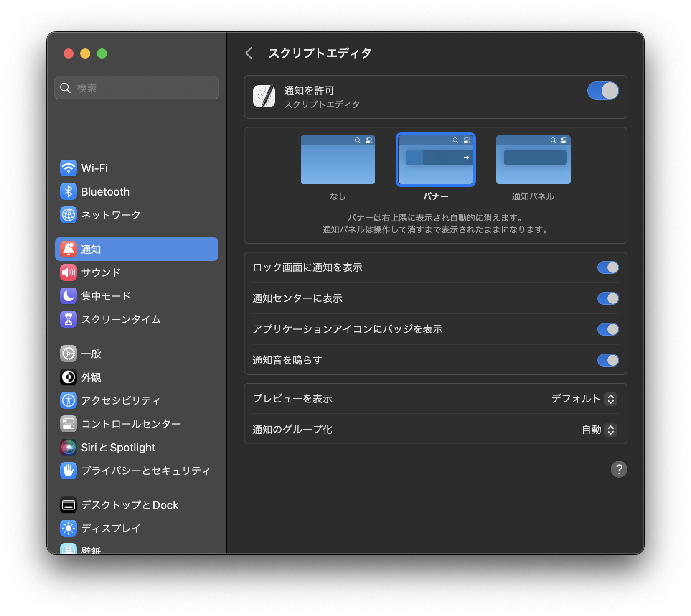This screenshot has width=691, height=616.
Task: Click the Siri と Spotlight icon
Action: tap(68, 447)
